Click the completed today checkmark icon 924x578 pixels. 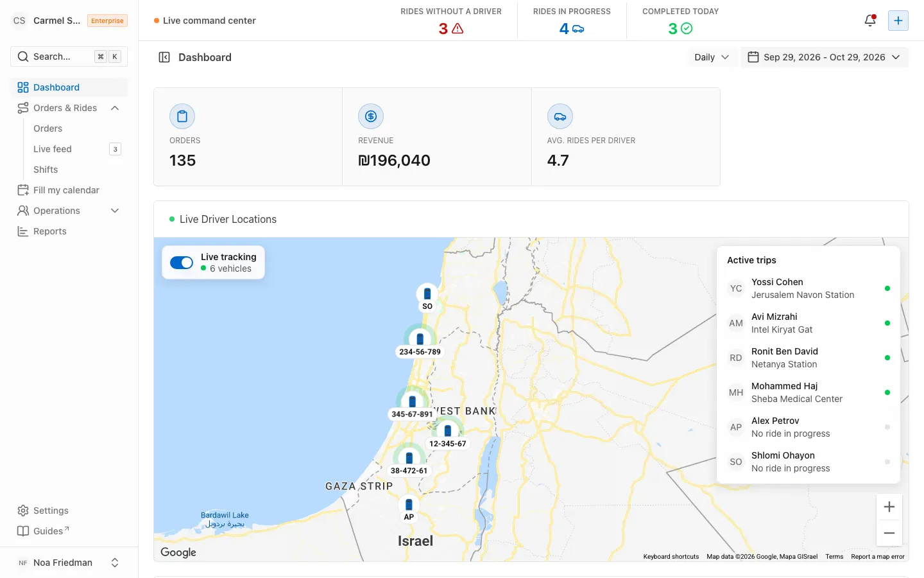coord(687,28)
